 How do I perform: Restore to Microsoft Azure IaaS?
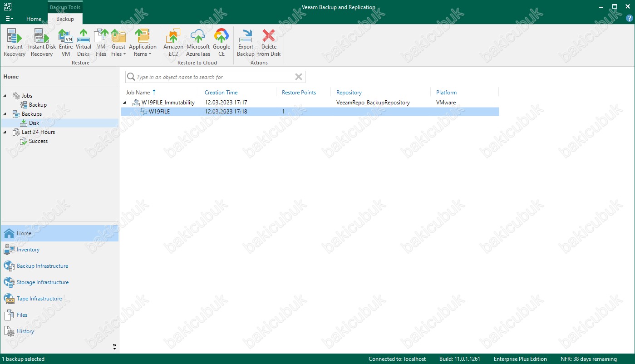pos(198,43)
